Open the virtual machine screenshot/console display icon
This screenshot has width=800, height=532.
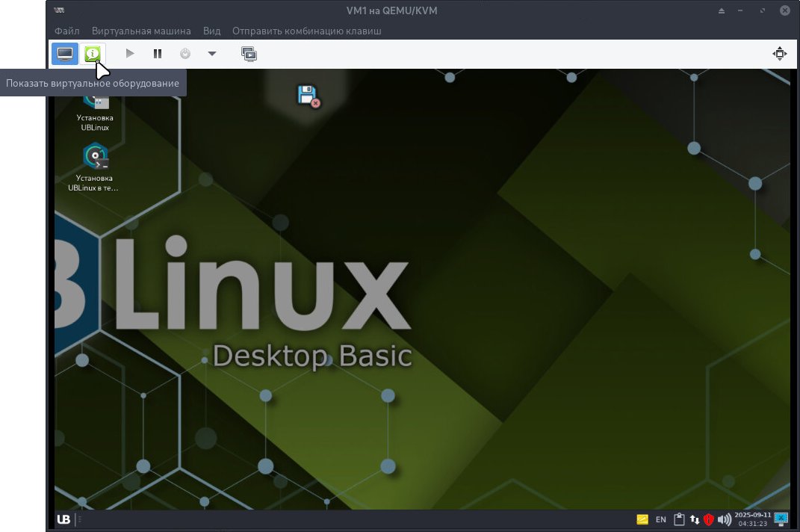(x=249, y=53)
